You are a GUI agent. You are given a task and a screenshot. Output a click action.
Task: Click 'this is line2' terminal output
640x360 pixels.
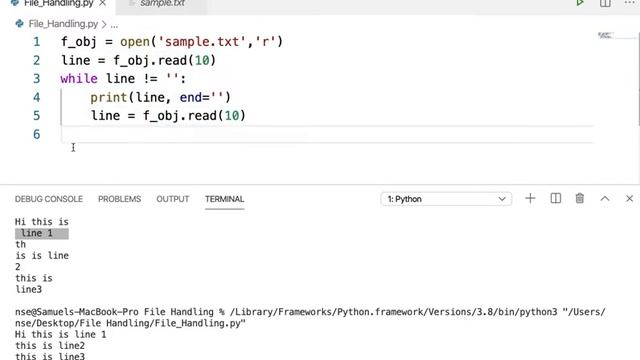[x=50, y=346]
